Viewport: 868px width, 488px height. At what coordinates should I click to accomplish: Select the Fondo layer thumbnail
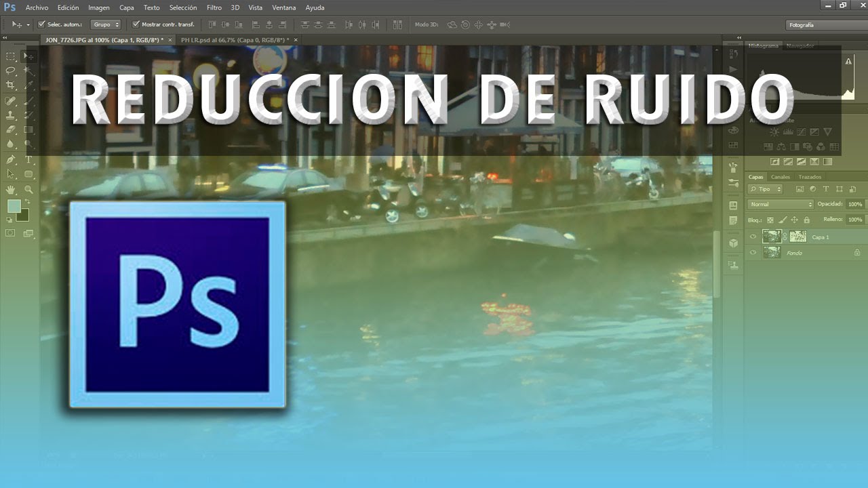772,252
